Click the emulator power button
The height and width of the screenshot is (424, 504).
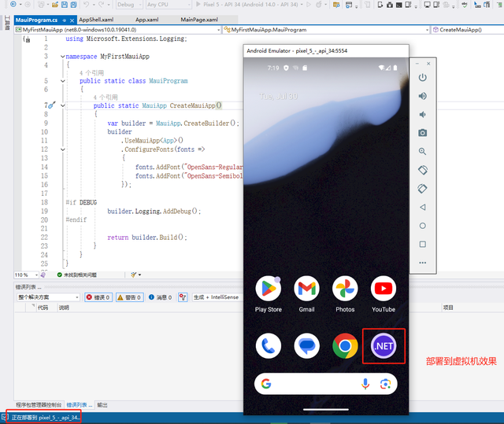[422, 77]
